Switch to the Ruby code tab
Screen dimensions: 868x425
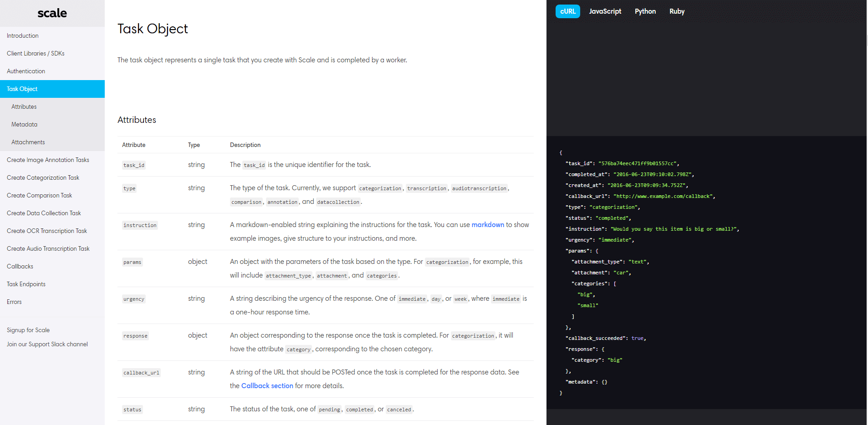click(x=677, y=11)
